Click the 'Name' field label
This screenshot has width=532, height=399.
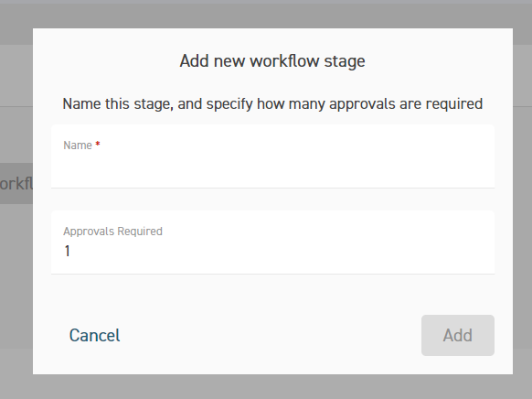pyautogui.click(x=78, y=146)
